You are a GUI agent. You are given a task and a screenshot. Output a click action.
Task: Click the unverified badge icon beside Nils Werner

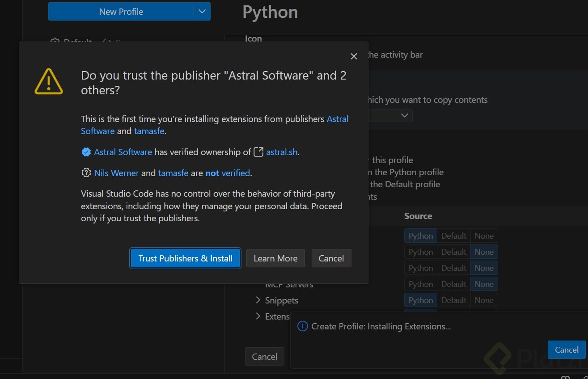pos(86,173)
